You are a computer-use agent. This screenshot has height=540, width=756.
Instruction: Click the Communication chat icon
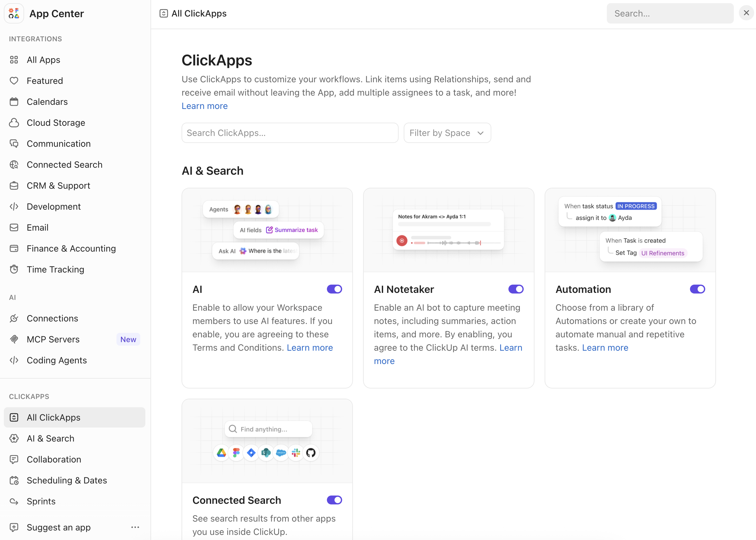click(x=14, y=144)
